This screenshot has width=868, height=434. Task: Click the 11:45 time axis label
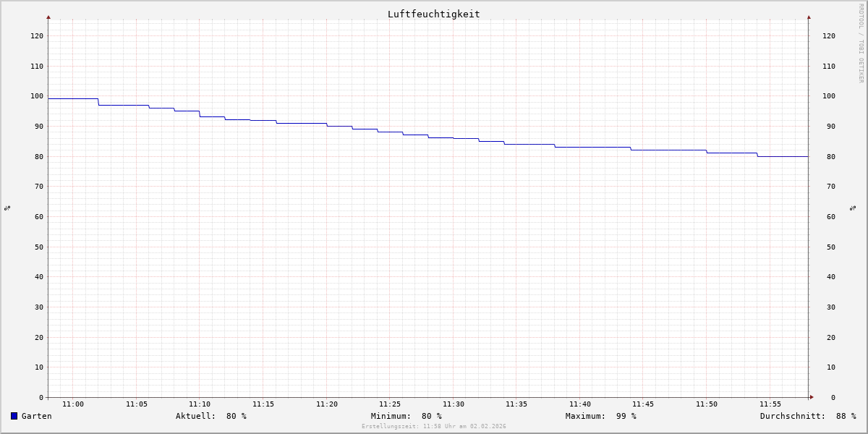click(643, 404)
